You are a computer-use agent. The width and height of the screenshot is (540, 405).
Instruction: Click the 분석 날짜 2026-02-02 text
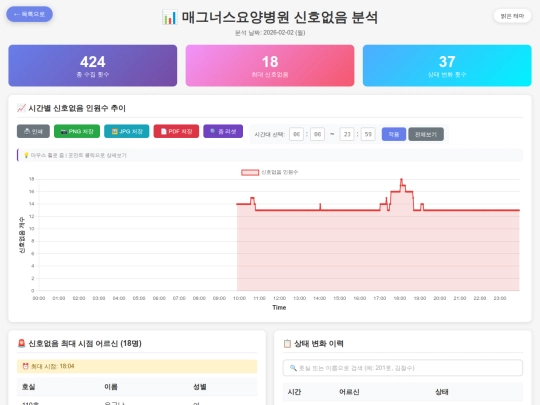click(x=270, y=33)
